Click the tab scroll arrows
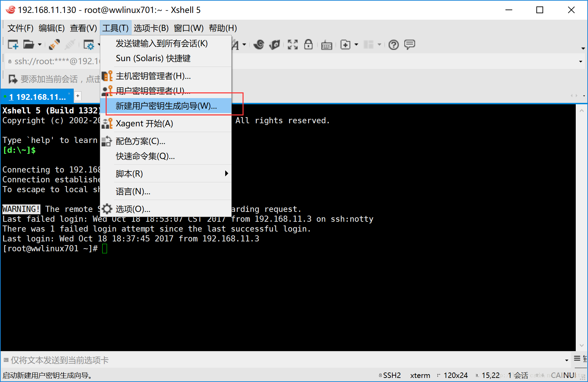 click(x=574, y=96)
